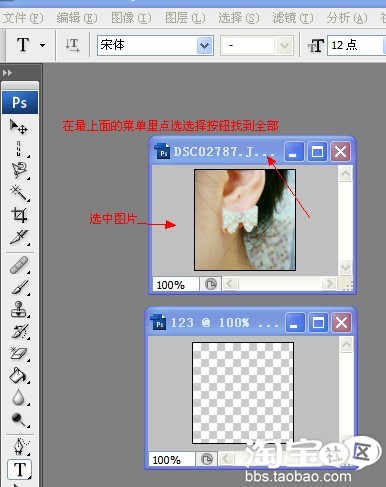Image resolution: width=386 pixels, height=487 pixels.
Task: Choose the Pen tool
Action: [x=20, y=446]
